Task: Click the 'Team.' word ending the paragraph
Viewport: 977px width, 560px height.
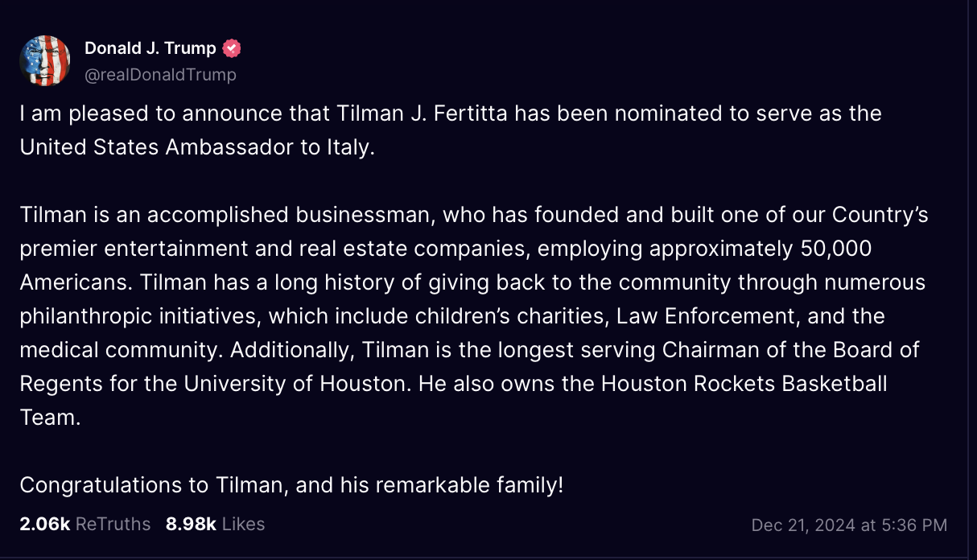Action: 51,418
